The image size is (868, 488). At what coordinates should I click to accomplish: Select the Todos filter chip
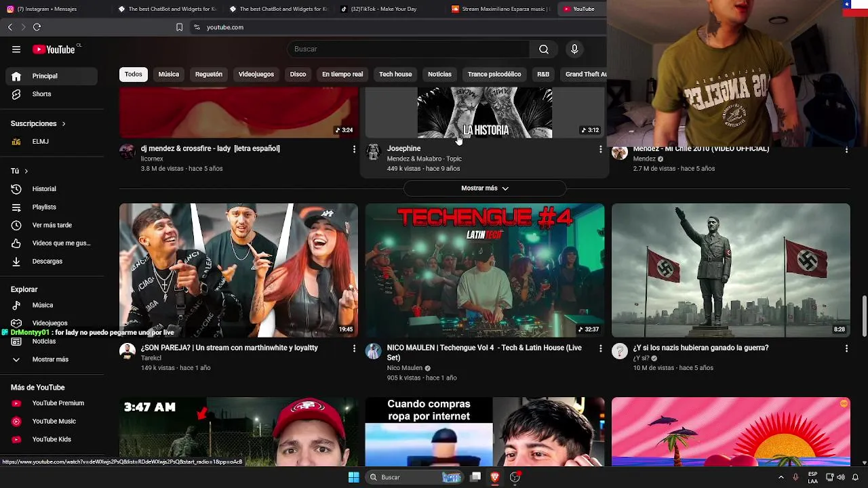tap(134, 74)
